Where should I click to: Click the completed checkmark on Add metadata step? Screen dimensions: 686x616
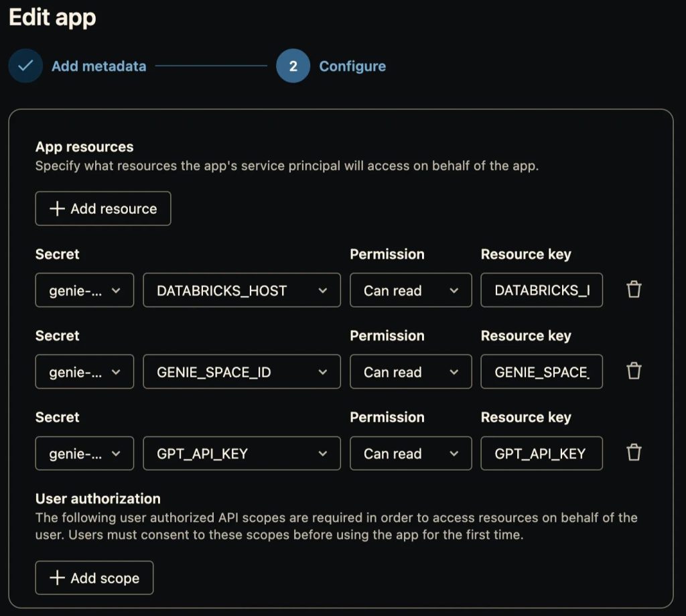pos(25,66)
